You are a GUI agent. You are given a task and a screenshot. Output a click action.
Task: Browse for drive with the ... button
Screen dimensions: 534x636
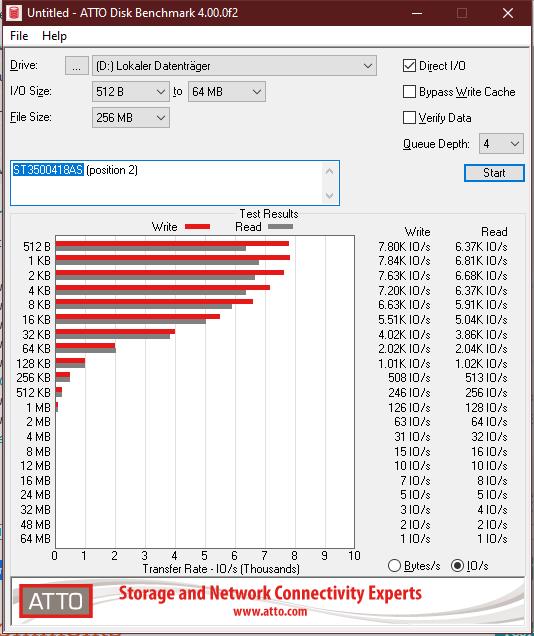77,66
